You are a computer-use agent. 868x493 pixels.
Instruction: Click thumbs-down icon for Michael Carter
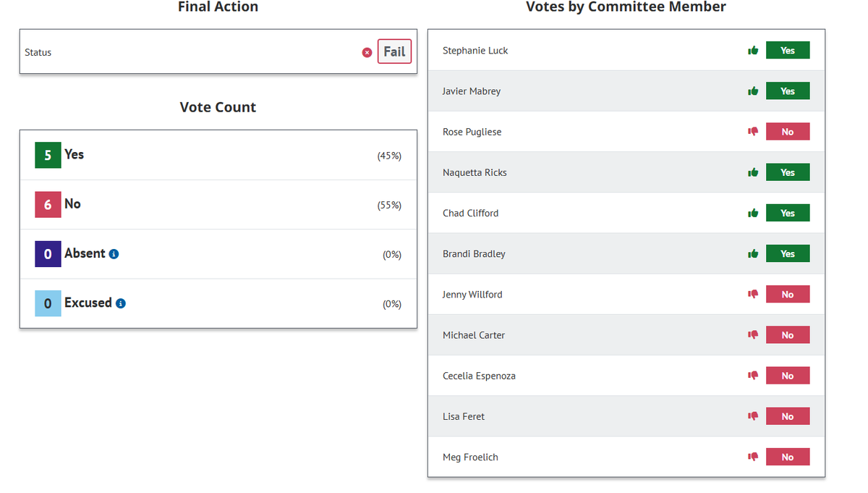tap(753, 335)
